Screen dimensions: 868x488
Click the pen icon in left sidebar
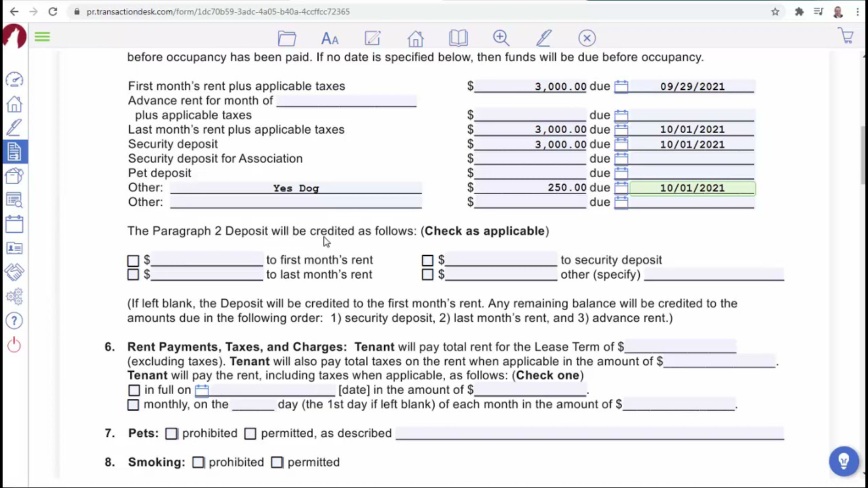pyautogui.click(x=14, y=127)
